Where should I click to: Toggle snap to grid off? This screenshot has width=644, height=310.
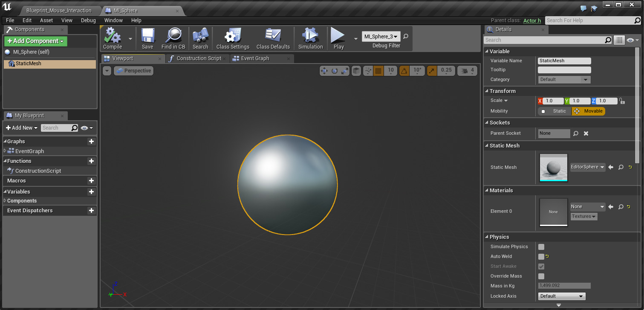pos(378,71)
